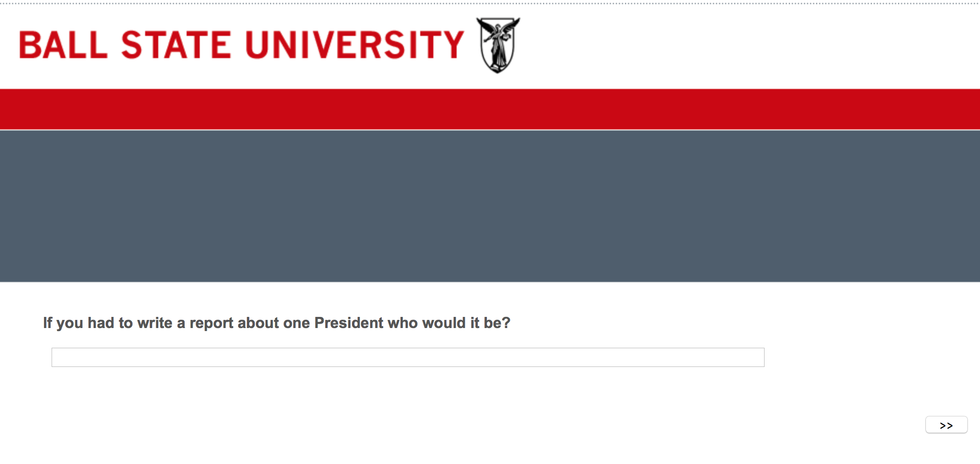Click the word UNIVERSITY in the header

[x=354, y=45]
